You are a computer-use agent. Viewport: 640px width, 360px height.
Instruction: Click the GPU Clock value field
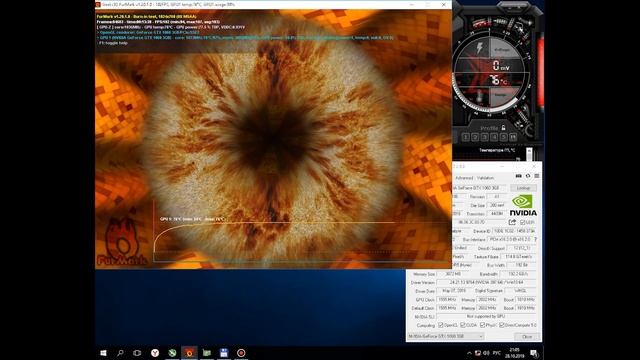pos(448,300)
